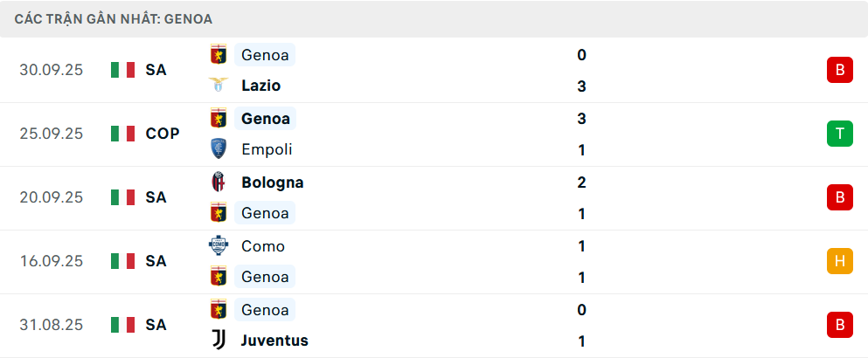Click the Bologna club crest icon
This screenshot has height=358, width=868.
[x=218, y=182]
